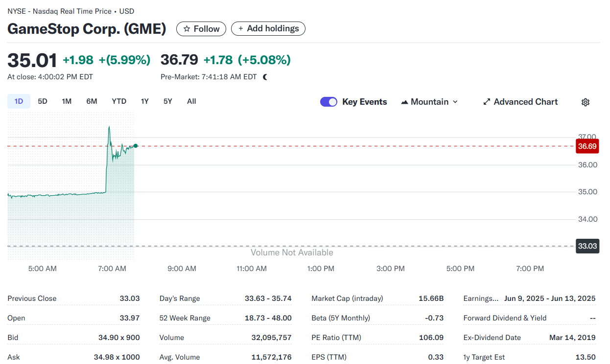Open the Advanced Chart link
This screenshot has height=364, width=610.
point(520,102)
